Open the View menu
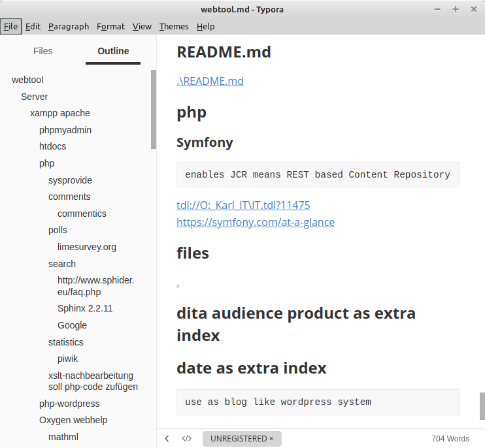 click(142, 27)
